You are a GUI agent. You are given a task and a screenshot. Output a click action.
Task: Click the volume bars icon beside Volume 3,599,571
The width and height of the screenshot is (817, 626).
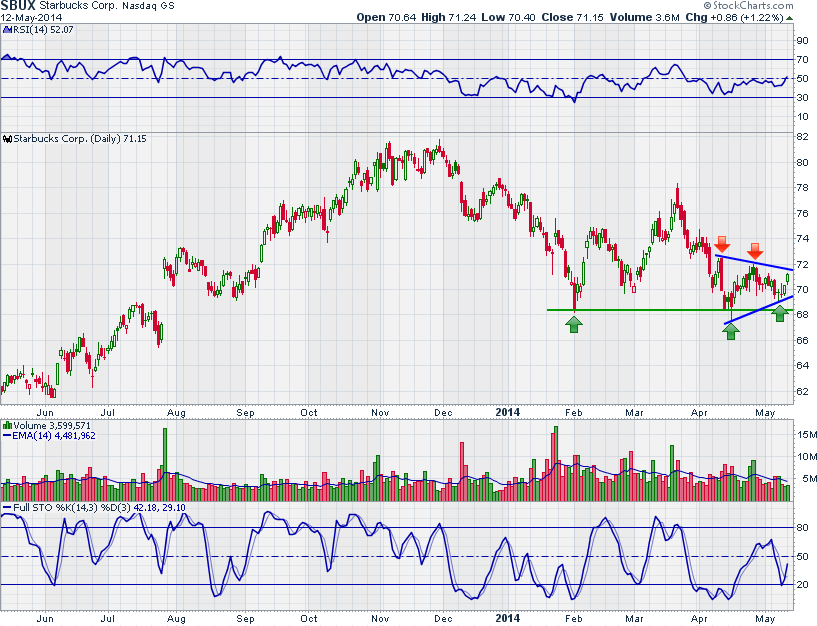click(x=7, y=426)
